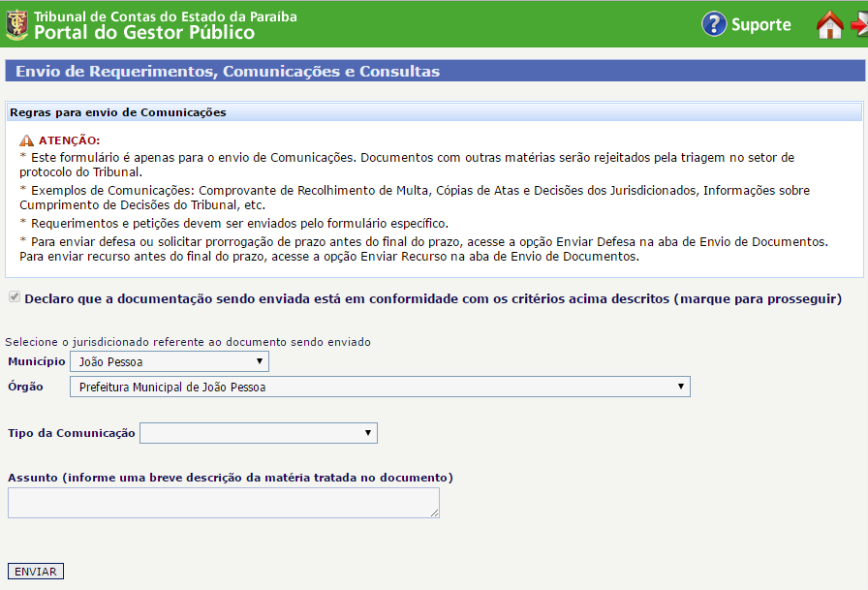Click the blue question mark Suporte icon

pyautogui.click(x=714, y=24)
